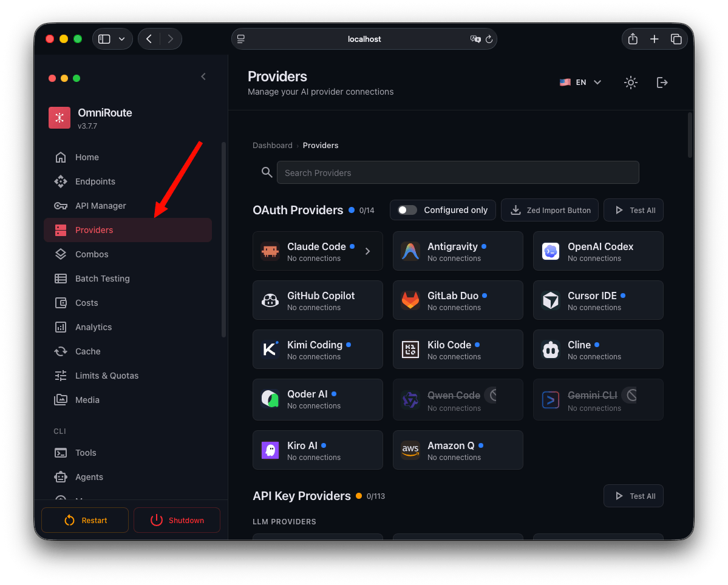
Task: Open API Manager page
Action: 128,206
